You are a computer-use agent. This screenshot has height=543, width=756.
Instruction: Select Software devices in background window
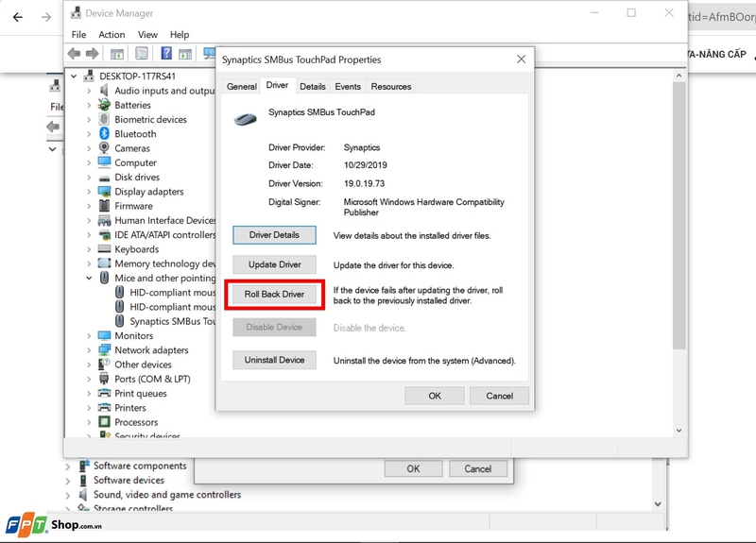pos(129,481)
